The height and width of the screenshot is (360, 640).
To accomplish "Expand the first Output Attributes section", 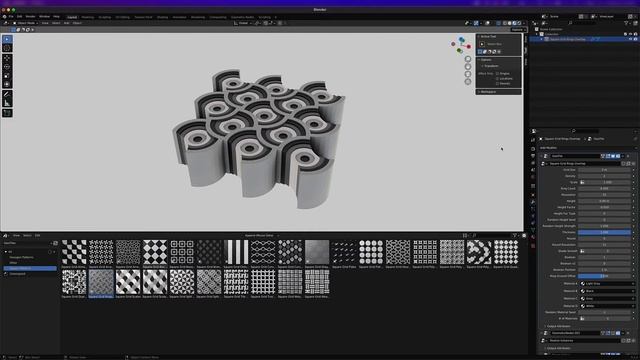I will click(558, 326).
